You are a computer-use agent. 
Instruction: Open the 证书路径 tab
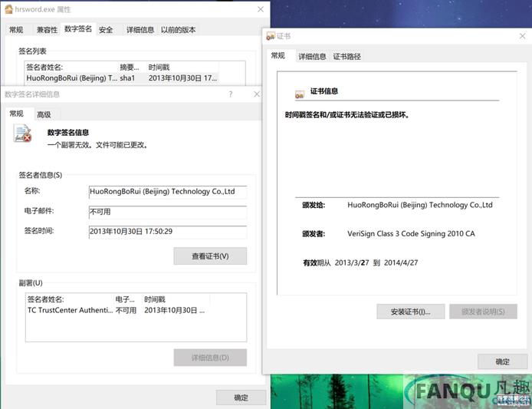pyautogui.click(x=346, y=57)
